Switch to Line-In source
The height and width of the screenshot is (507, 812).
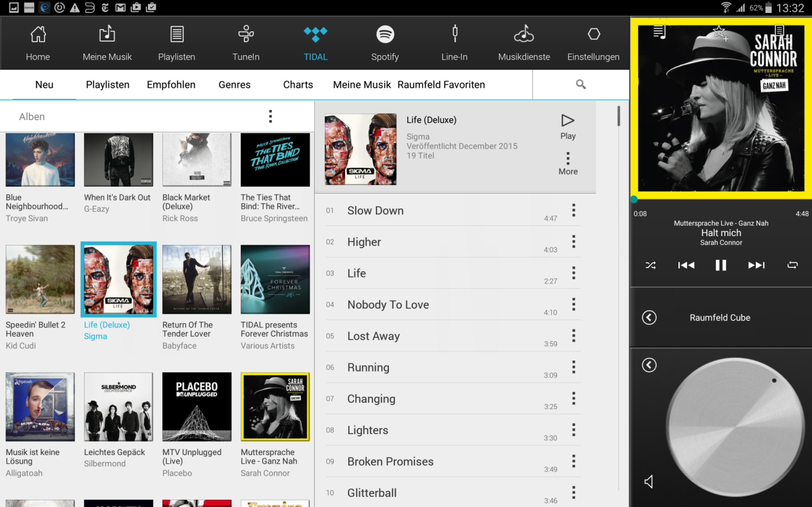[454, 43]
